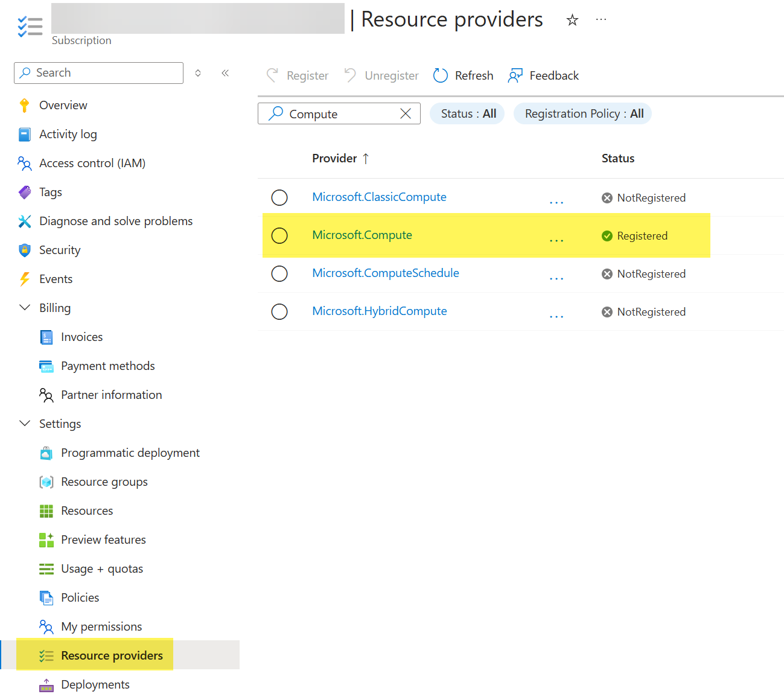Favorite this page with the star icon
Image resolution: width=784 pixels, height=694 pixels.
[572, 20]
